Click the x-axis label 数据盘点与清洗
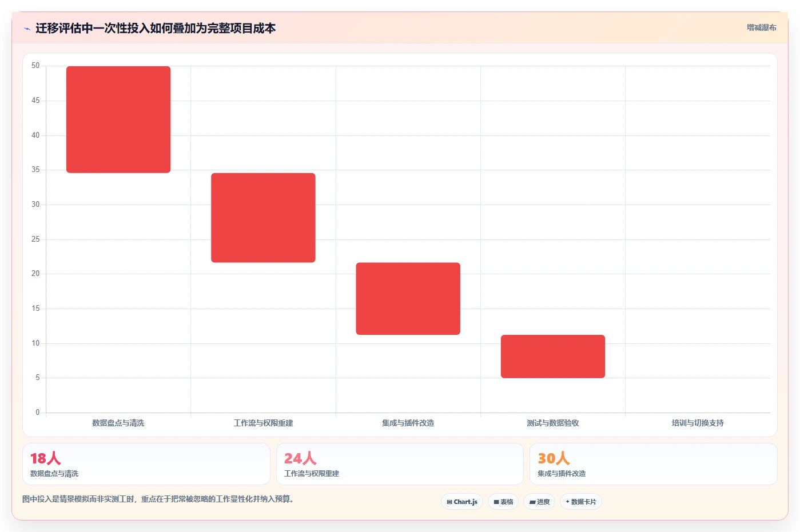 (x=118, y=423)
